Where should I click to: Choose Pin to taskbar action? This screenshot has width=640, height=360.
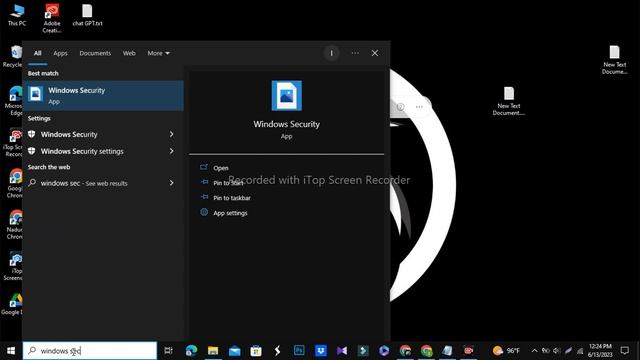(232, 198)
